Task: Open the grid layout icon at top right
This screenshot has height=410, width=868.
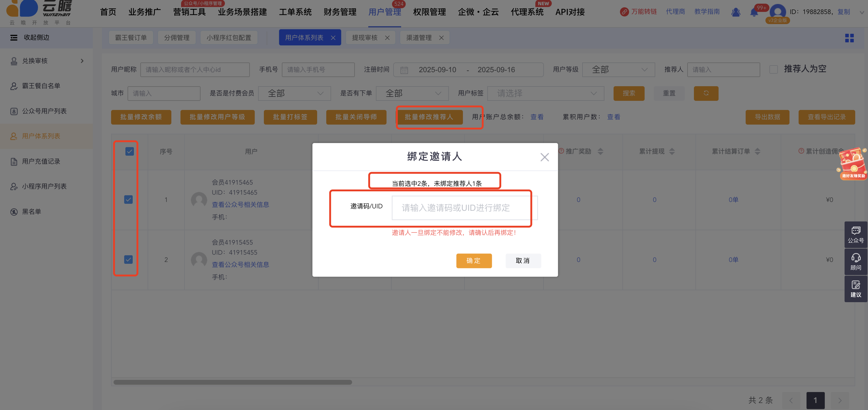Action: click(x=849, y=38)
